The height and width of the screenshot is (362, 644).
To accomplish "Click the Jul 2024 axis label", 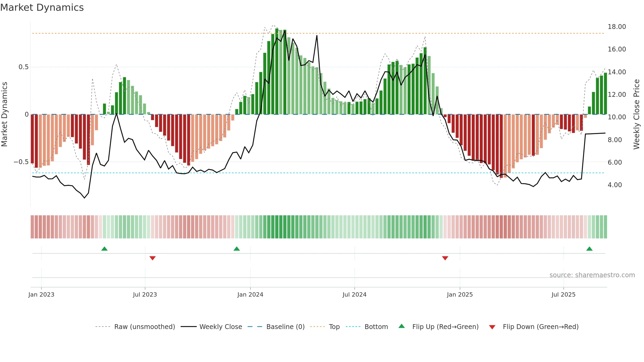I will (354, 294).
